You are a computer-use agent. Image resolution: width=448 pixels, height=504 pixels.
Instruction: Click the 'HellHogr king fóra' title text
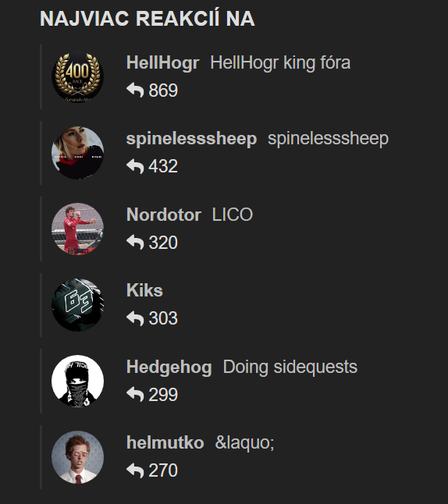(280, 62)
